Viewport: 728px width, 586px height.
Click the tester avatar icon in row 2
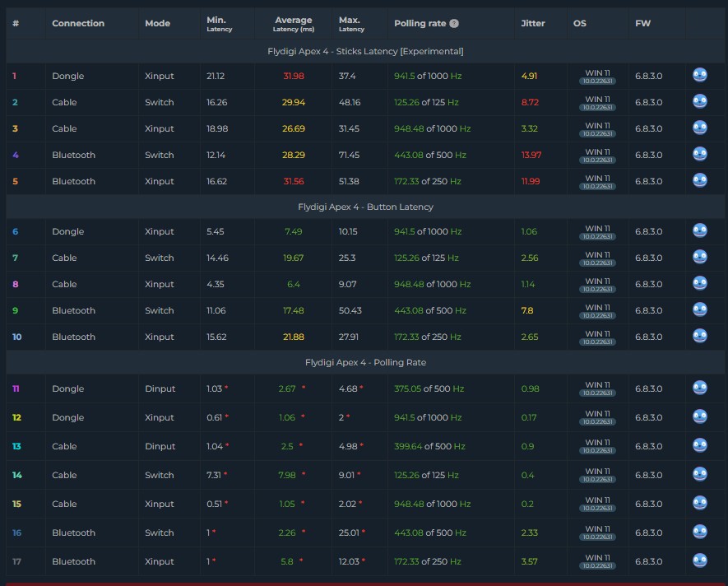coord(700,102)
